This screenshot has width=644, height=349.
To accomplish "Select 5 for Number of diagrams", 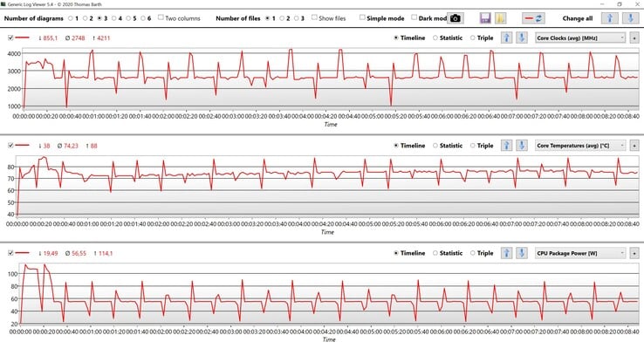I will coord(128,18).
